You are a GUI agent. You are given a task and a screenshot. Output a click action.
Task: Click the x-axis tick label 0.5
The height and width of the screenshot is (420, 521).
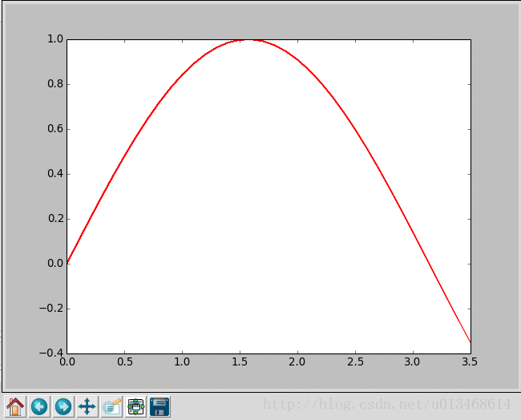124,362
